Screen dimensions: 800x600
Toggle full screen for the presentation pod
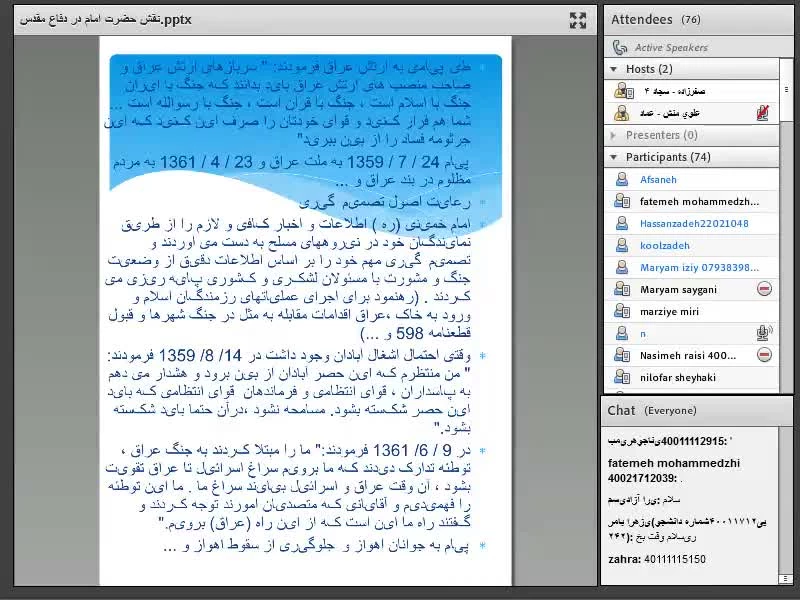(577, 20)
